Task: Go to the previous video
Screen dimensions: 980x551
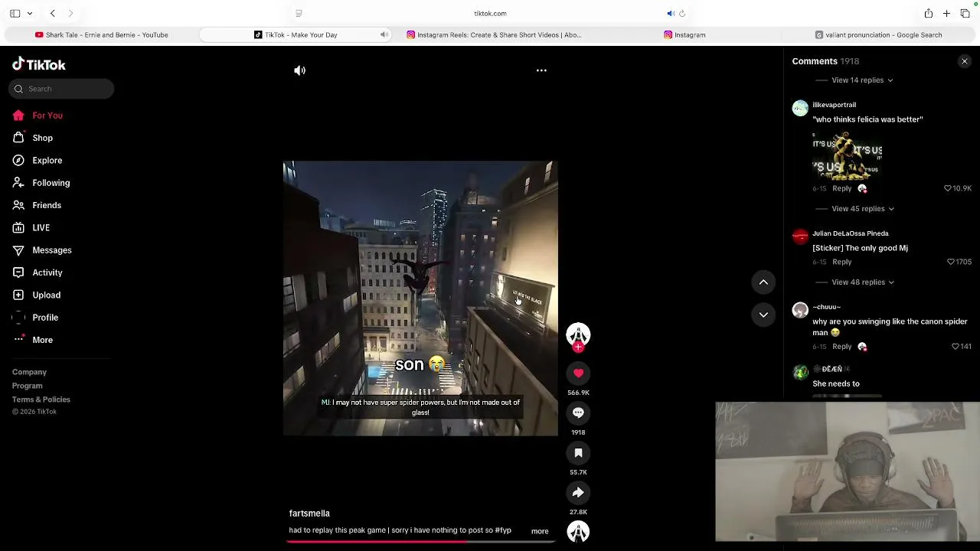Action: [x=763, y=282]
